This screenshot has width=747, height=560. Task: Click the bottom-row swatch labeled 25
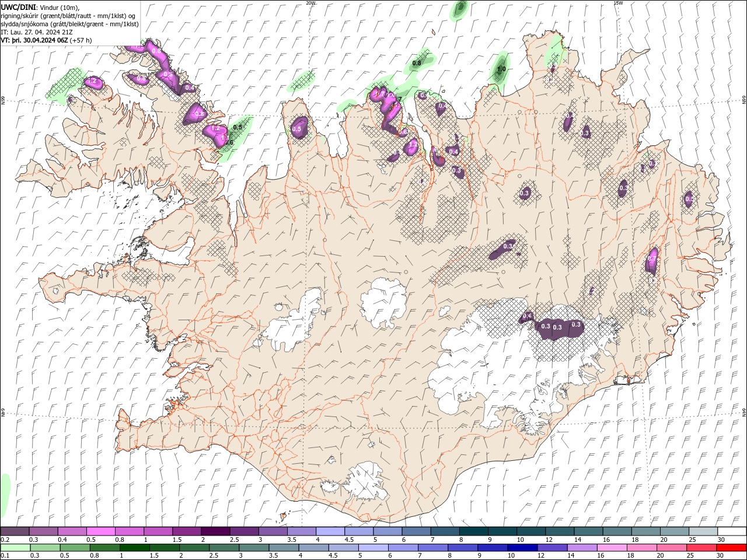point(701,548)
